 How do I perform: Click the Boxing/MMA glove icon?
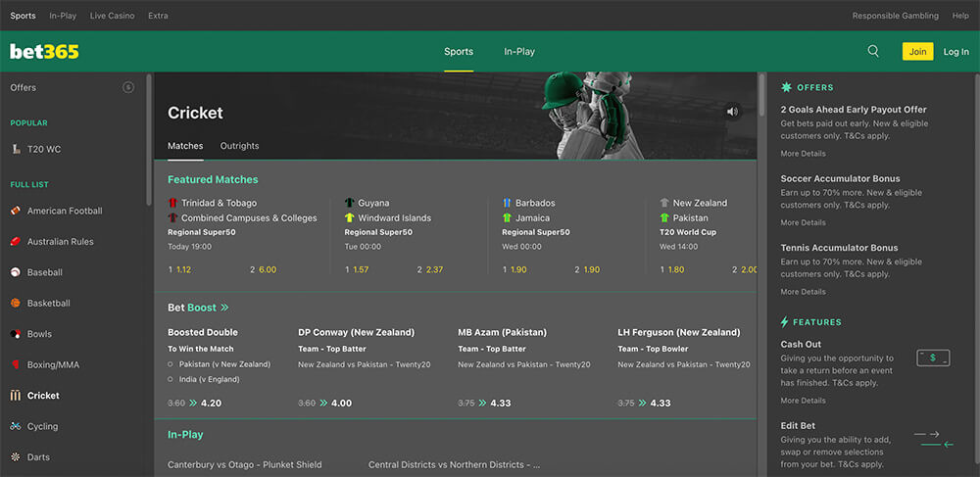[16, 364]
